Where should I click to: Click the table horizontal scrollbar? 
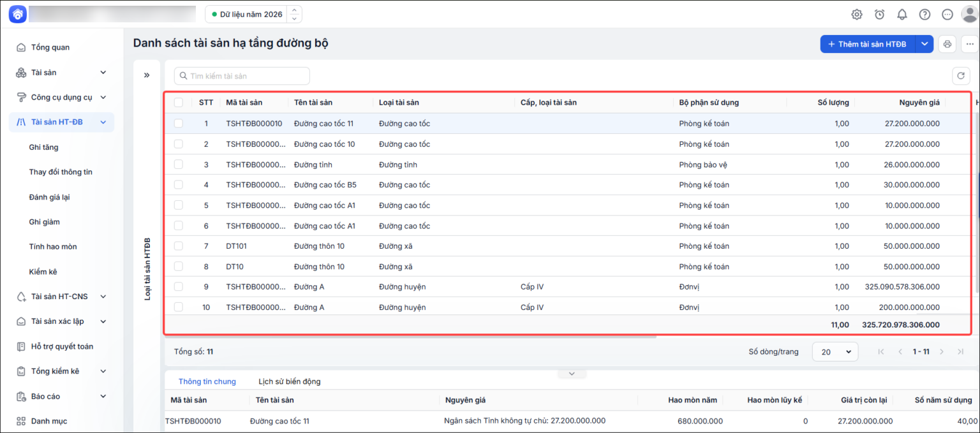(410, 336)
